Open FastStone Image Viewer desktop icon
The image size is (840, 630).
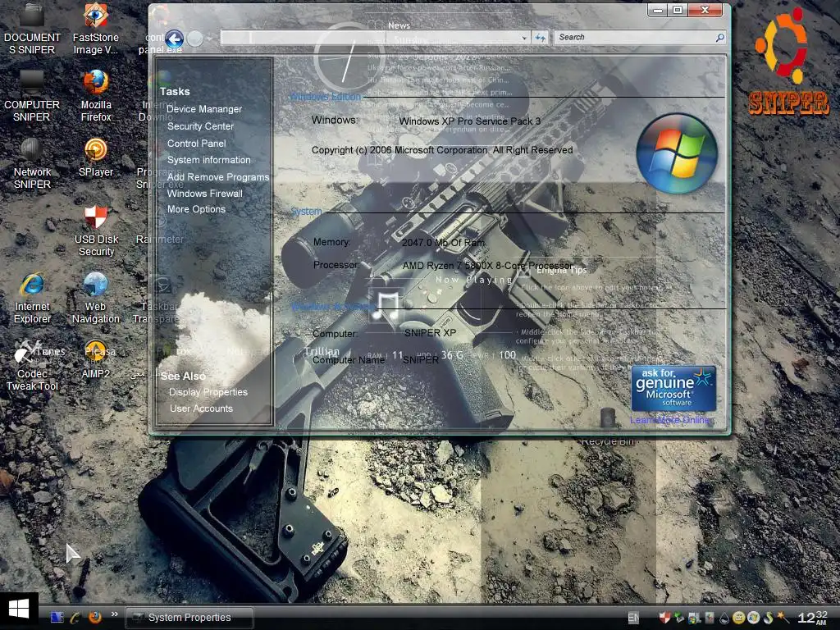tap(96, 28)
